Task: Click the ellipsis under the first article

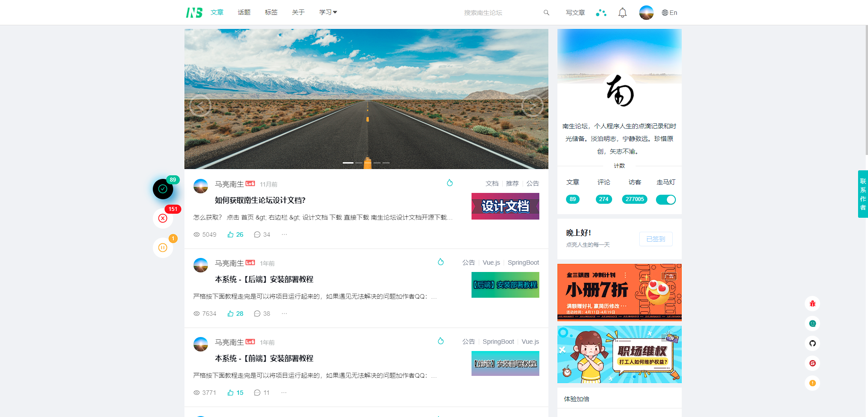Action: click(x=284, y=234)
